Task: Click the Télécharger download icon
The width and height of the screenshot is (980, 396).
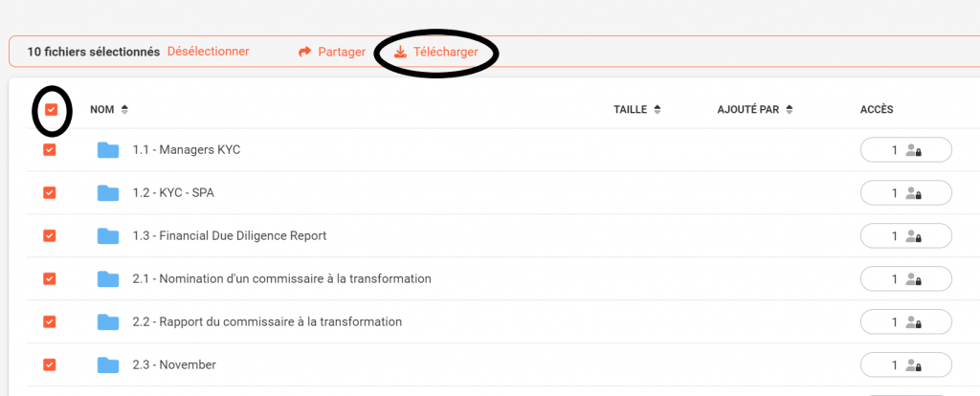Action: pos(401,52)
